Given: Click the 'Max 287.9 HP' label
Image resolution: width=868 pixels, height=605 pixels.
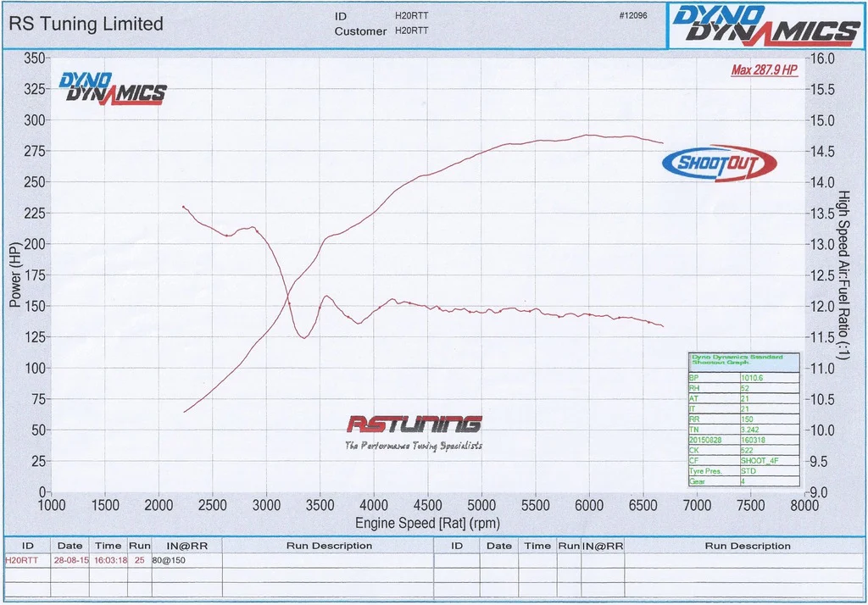Looking at the screenshot, I should click(765, 69).
